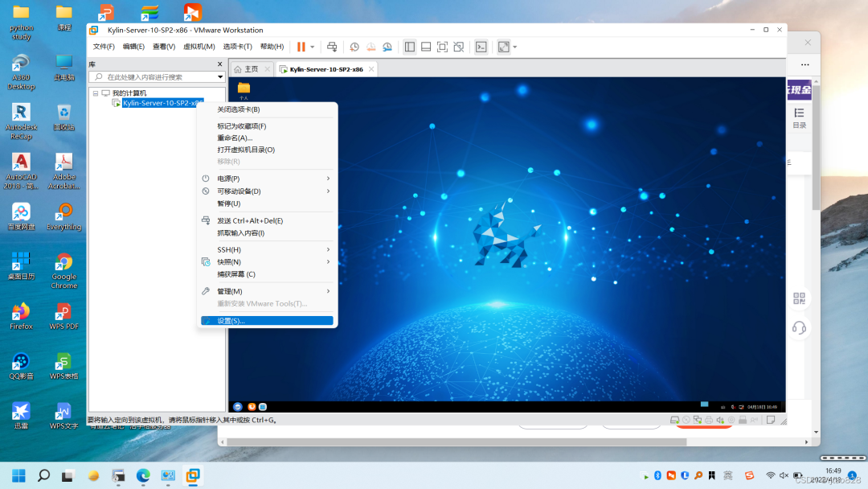Click the Send Ctrl+Alt+Del toolbar icon
Screen dimensions: 868x489
coord(332,47)
